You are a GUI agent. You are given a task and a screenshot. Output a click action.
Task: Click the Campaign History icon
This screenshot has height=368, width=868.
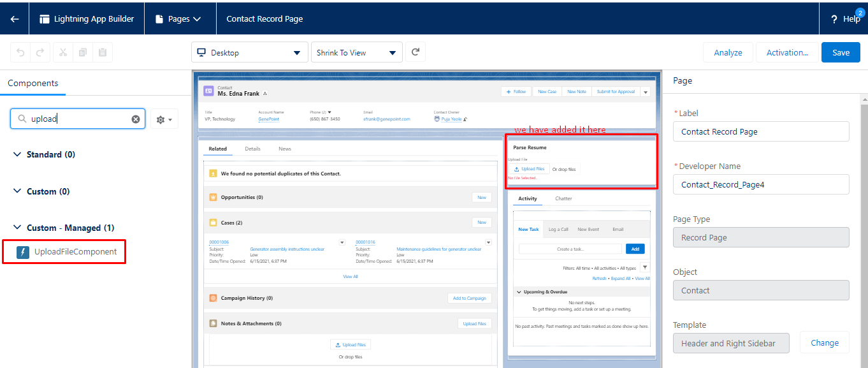pyautogui.click(x=213, y=298)
